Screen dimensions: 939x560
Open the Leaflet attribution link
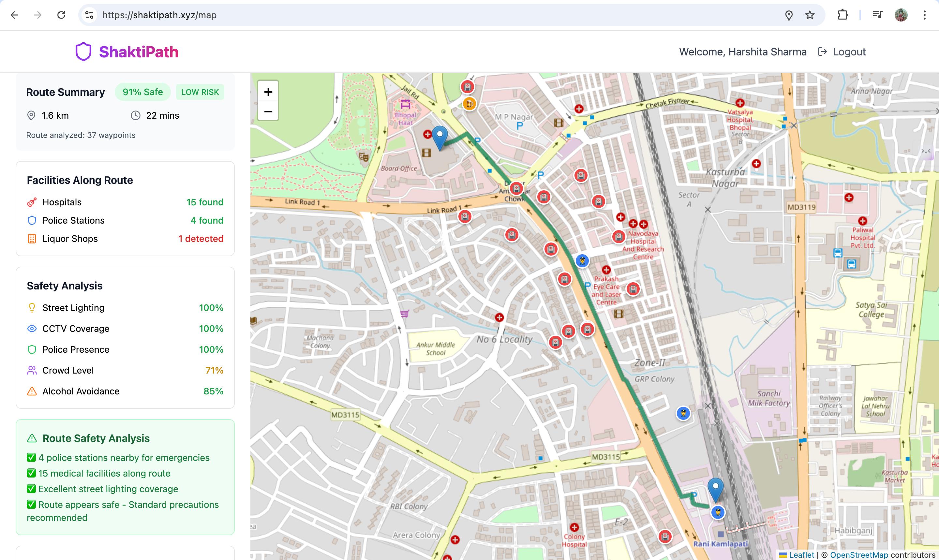[x=801, y=555]
